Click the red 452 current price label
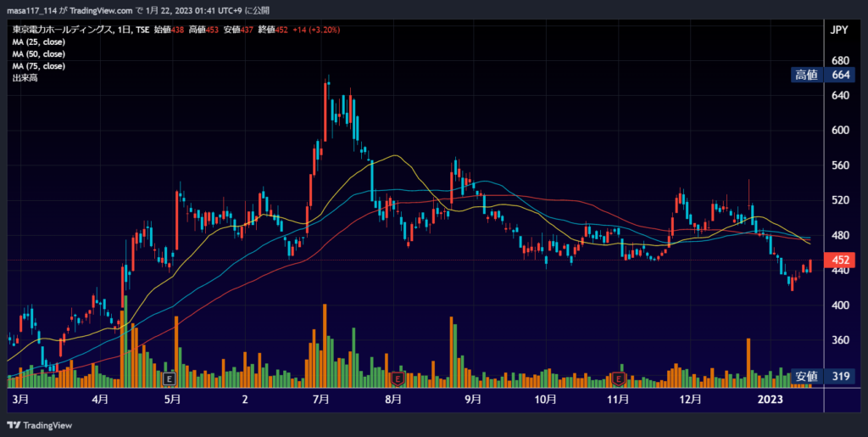This screenshot has width=868, height=437. [x=839, y=261]
